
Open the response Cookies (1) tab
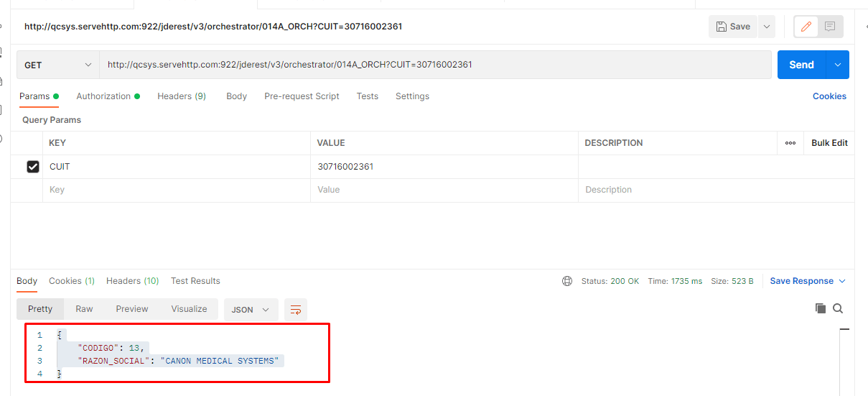[x=72, y=281]
